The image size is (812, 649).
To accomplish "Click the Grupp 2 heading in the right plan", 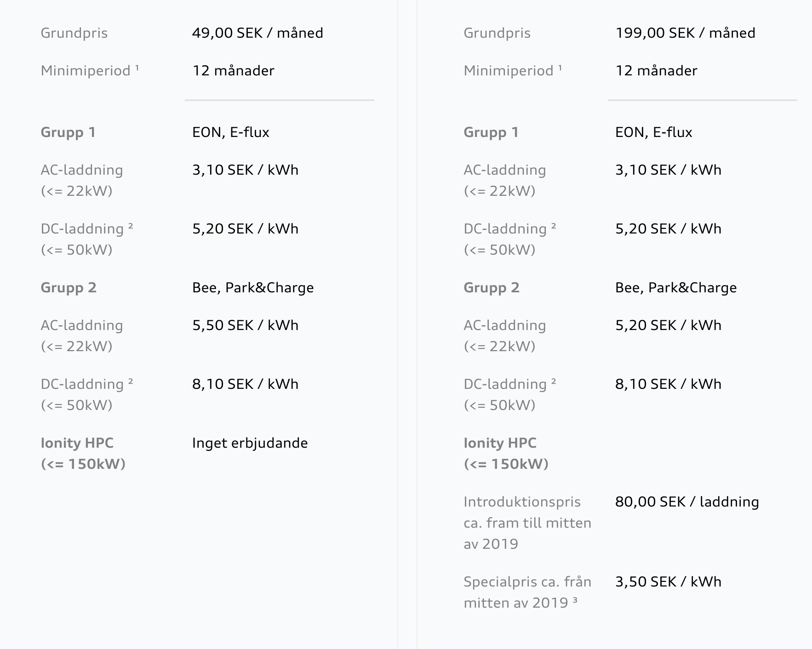I will (x=491, y=288).
